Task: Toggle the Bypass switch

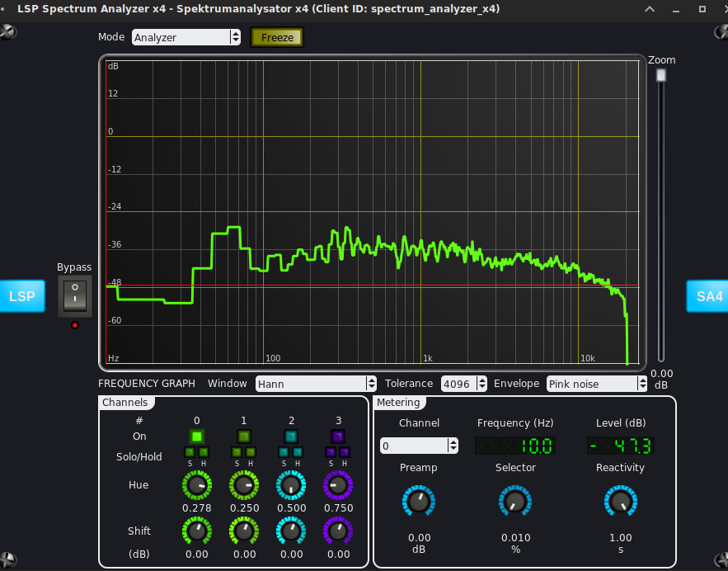Action: (74, 296)
